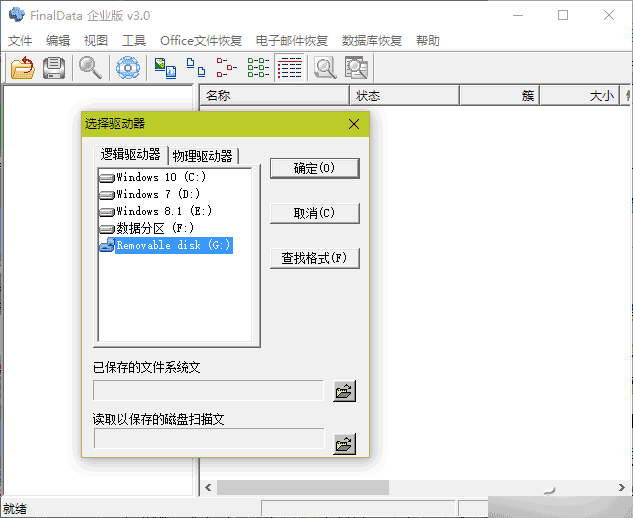Click the FinalData app icon in title bar
This screenshot has height=518, width=633.
[17, 15]
